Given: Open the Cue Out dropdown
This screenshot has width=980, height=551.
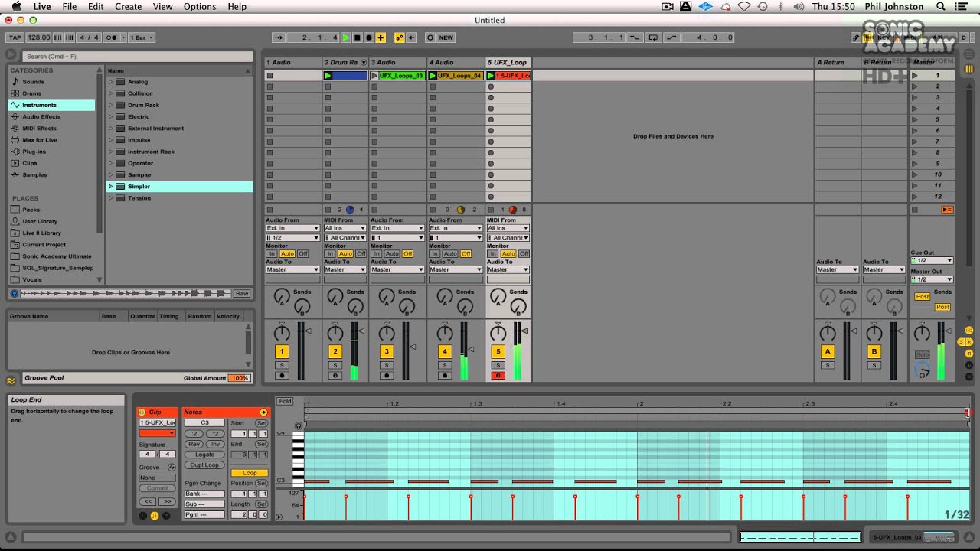Looking at the screenshot, I should click(x=932, y=260).
